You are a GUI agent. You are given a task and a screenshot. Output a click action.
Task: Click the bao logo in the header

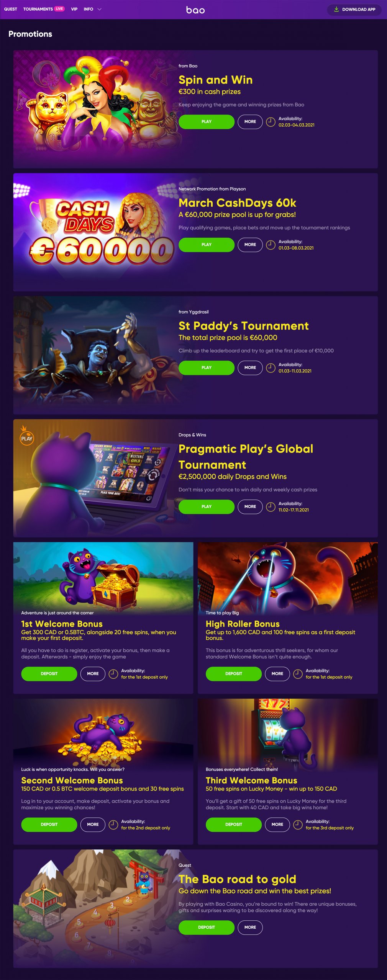tap(195, 10)
